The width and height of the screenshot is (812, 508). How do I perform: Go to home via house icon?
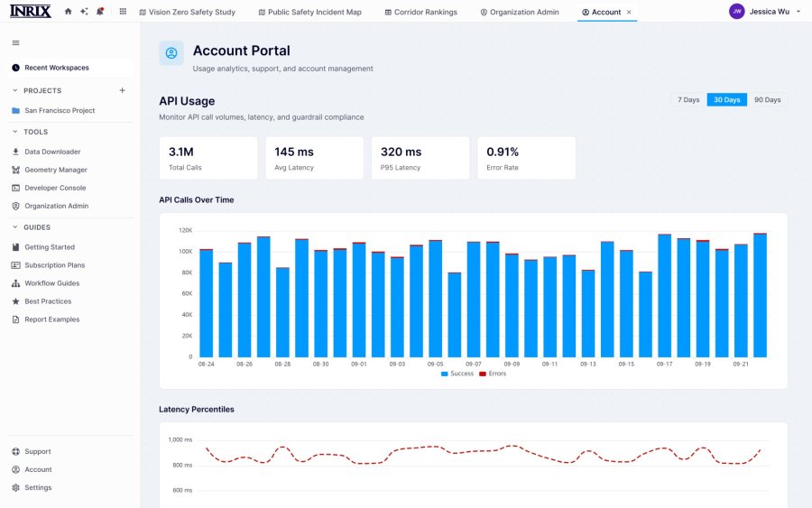(68, 12)
